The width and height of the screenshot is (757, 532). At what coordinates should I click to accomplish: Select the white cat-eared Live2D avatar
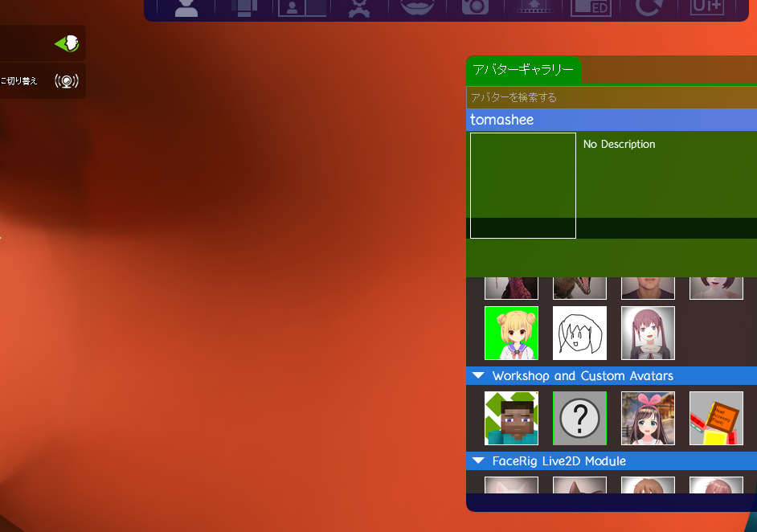pos(511,485)
